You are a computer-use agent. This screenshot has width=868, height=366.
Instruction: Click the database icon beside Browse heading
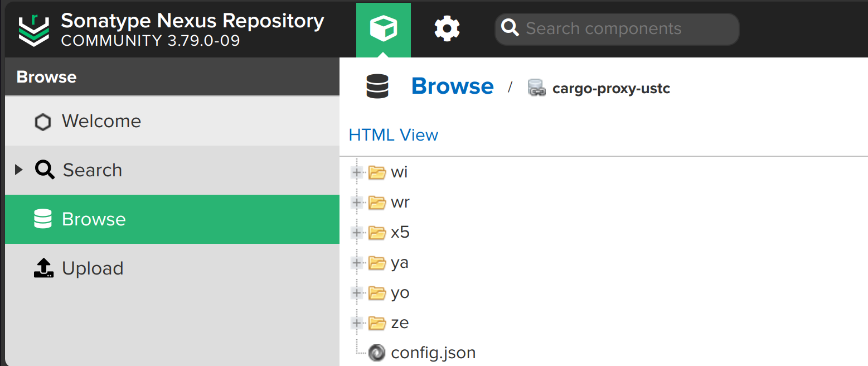pos(377,88)
